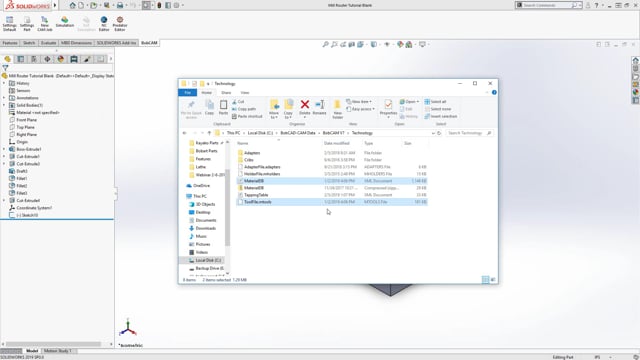
Task: Click the Rename icon in Explorer ribbon
Action: 319,108
